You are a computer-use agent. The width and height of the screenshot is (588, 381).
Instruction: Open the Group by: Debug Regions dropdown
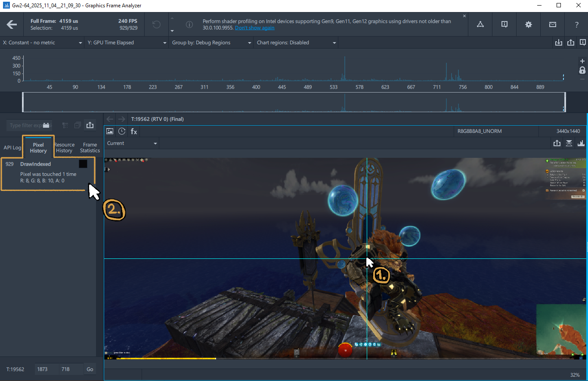212,43
